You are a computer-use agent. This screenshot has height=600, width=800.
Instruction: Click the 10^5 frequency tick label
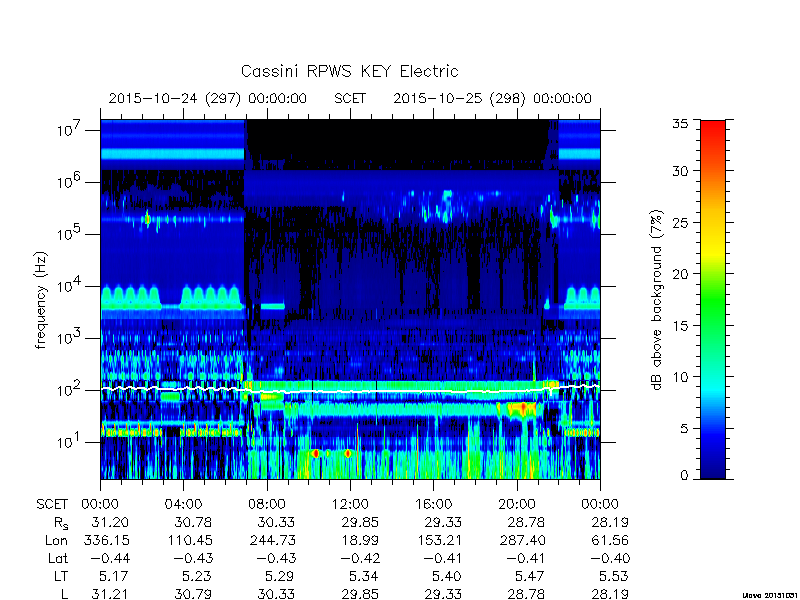click(x=69, y=234)
